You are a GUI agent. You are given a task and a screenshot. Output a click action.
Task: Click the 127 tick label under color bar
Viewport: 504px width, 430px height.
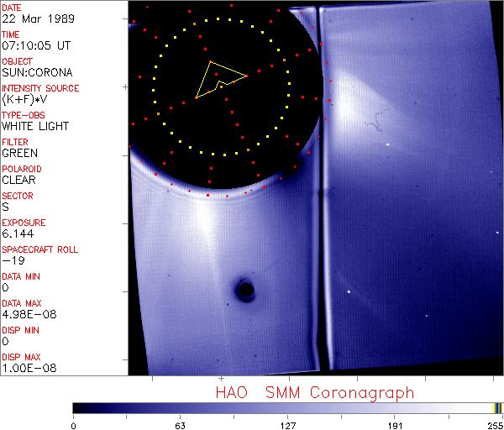tap(287, 424)
